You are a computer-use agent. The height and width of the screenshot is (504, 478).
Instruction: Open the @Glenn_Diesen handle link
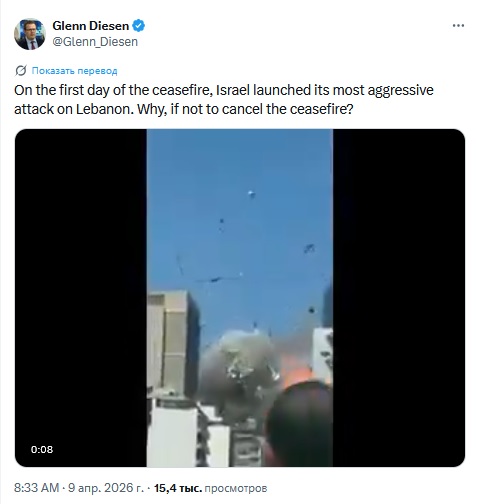95,42
